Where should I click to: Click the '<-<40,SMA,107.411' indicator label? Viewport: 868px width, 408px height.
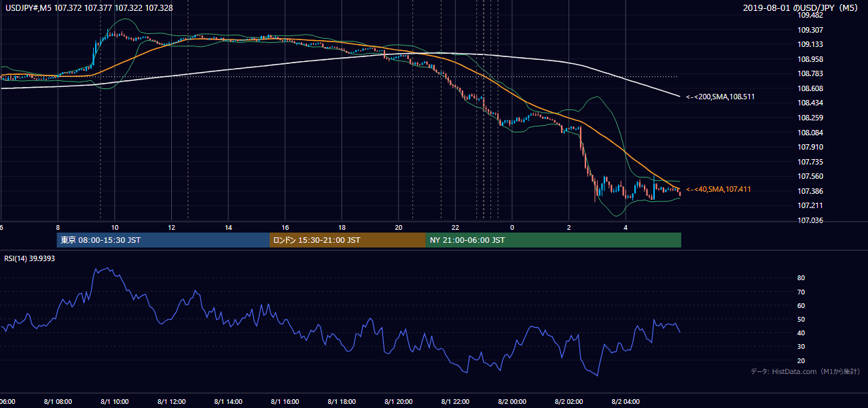(718, 189)
